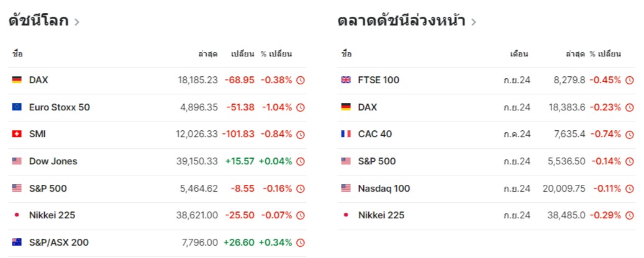Open the S&P/ASX 200 index link
This screenshot has width=644, height=258.
[x=59, y=242]
